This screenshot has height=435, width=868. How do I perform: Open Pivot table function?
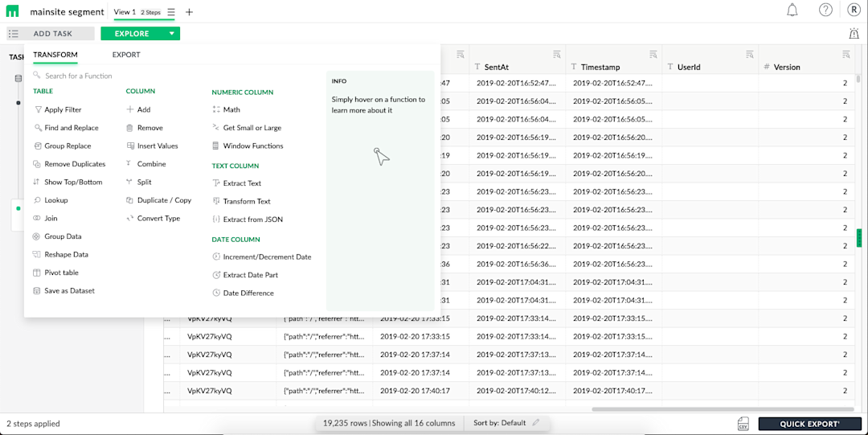click(56, 273)
